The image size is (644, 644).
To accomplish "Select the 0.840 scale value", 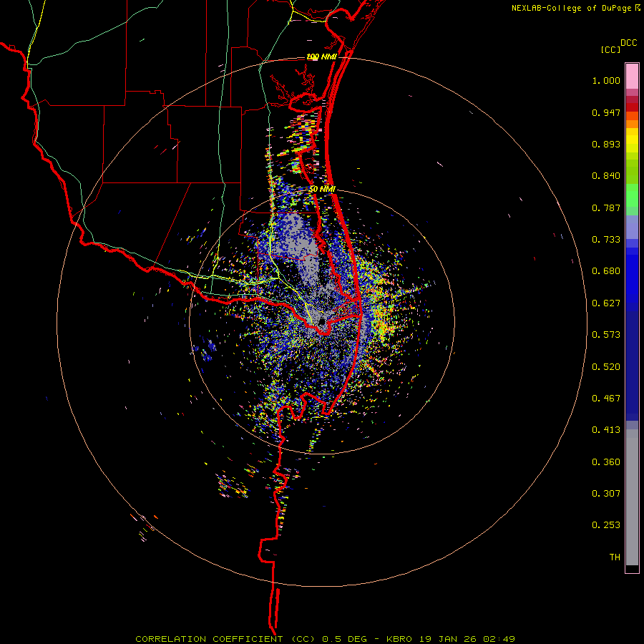I will coord(606,176).
